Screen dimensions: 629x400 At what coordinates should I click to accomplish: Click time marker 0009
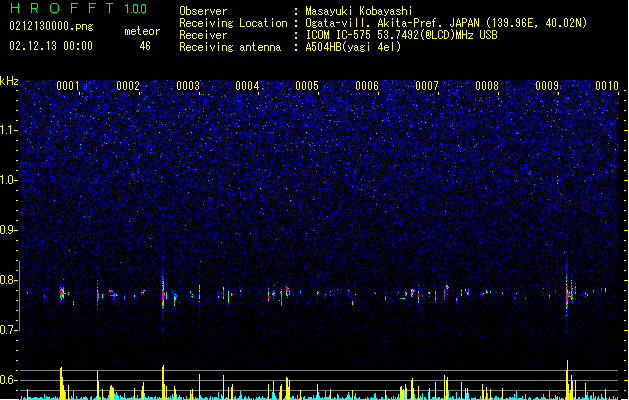pos(547,85)
